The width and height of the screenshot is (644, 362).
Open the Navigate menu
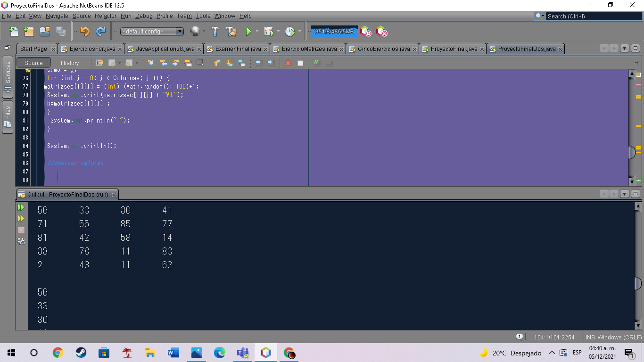point(57,16)
